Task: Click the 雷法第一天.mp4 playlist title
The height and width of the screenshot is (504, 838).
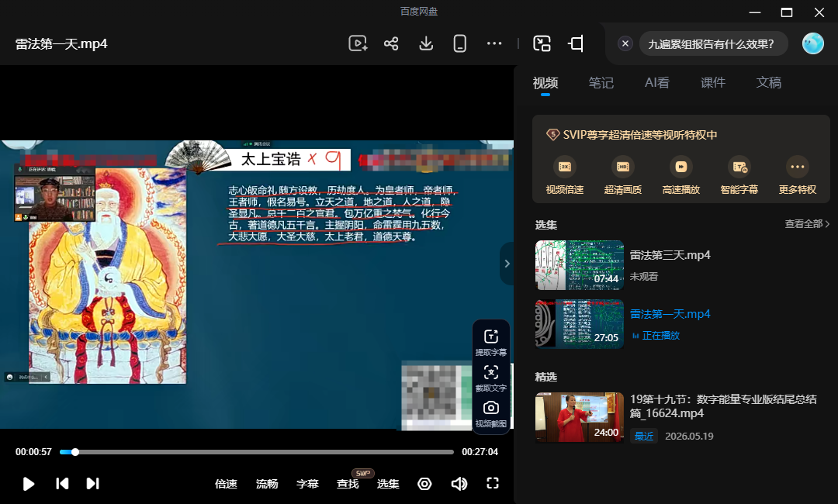Action: pyautogui.click(x=670, y=314)
